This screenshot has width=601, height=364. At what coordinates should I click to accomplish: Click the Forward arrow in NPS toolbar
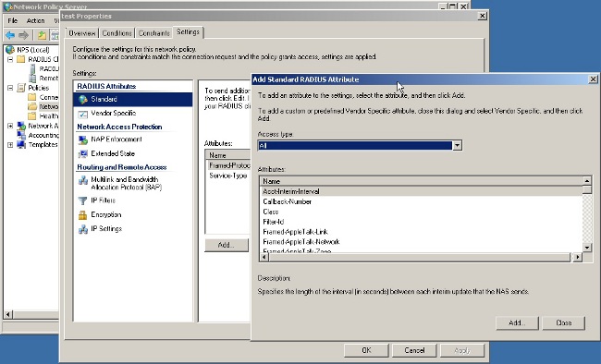(23, 35)
